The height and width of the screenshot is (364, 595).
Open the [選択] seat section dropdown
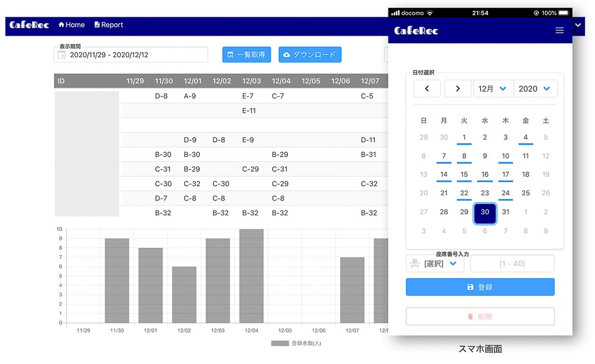coord(441,263)
